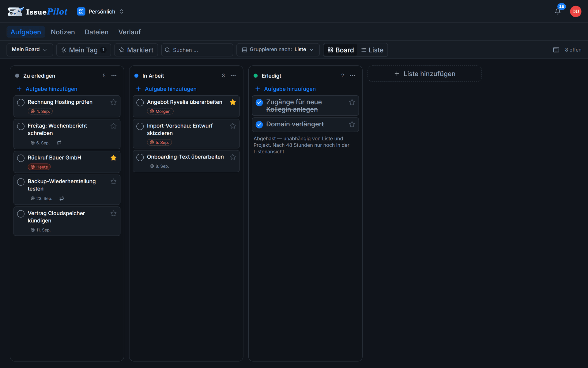Select the Aufgaben tab
This screenshot has height=368, width=588.
[26, 32]
